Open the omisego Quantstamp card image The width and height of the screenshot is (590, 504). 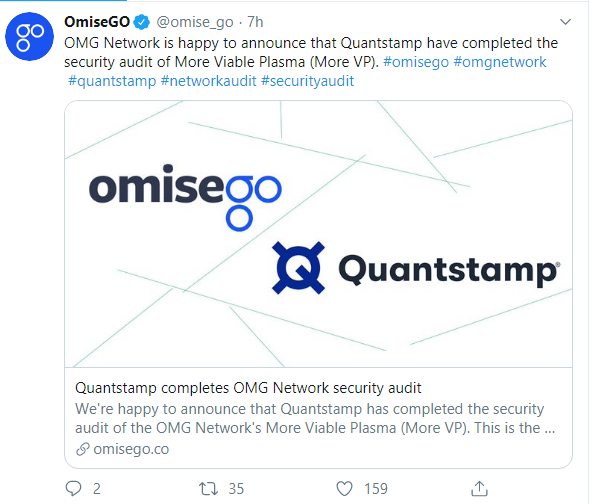coord(318,234)
